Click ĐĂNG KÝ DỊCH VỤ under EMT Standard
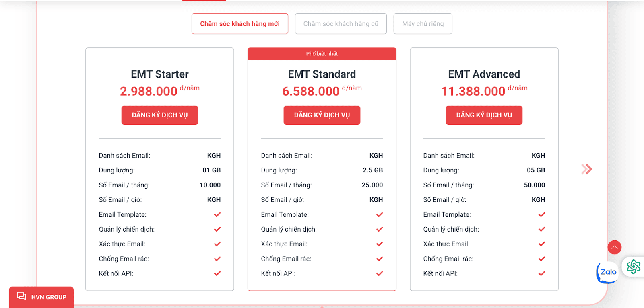Screen dimensions: 644x308 coord(322,115)
